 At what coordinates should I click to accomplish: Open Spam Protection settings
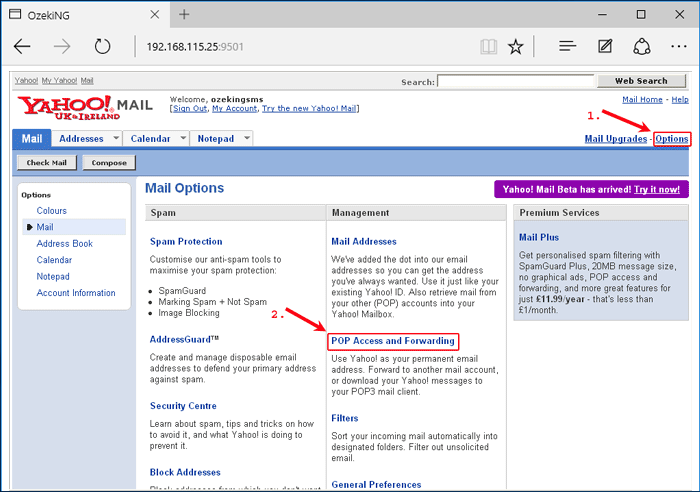(186, 242)
